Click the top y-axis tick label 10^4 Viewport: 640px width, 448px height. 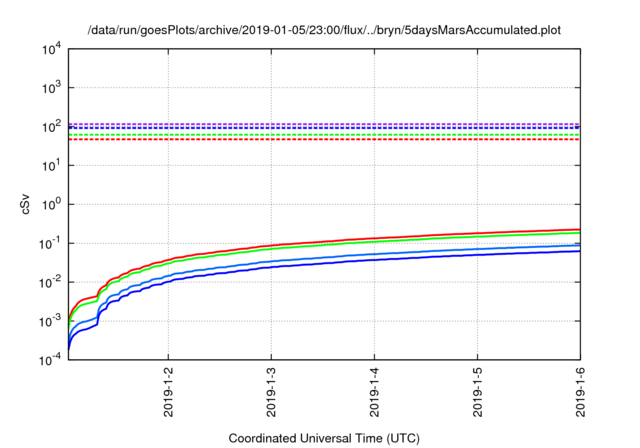pyautogui.click(x=50, y=49)
